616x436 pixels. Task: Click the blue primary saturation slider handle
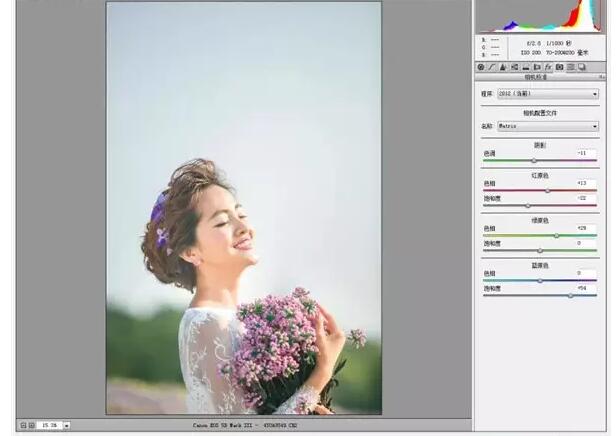(x=571, y=295)
